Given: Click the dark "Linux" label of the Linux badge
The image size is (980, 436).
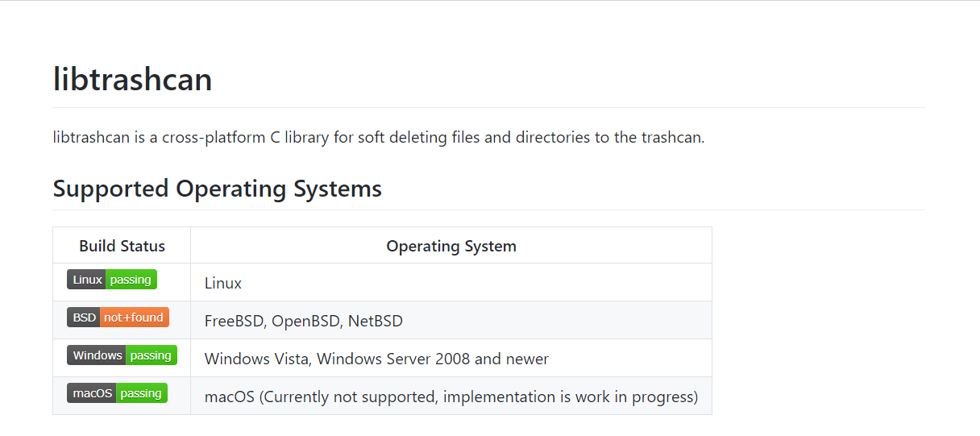Looking at the screenshot, I should (x=86, y=280).
